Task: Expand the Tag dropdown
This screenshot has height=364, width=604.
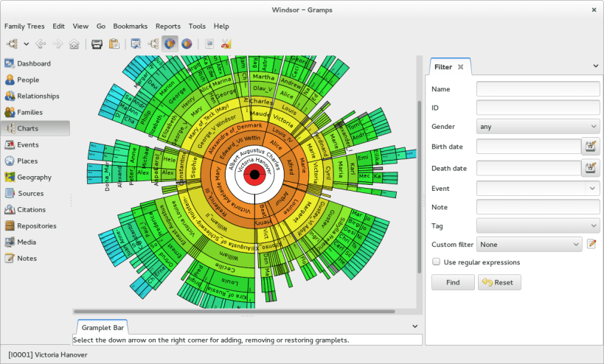Action: 538,225
